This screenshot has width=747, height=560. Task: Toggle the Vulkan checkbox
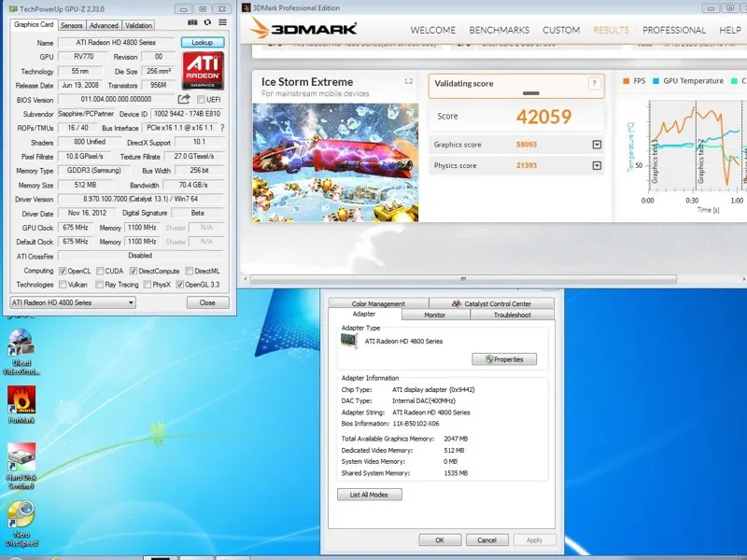pos(63,285)
